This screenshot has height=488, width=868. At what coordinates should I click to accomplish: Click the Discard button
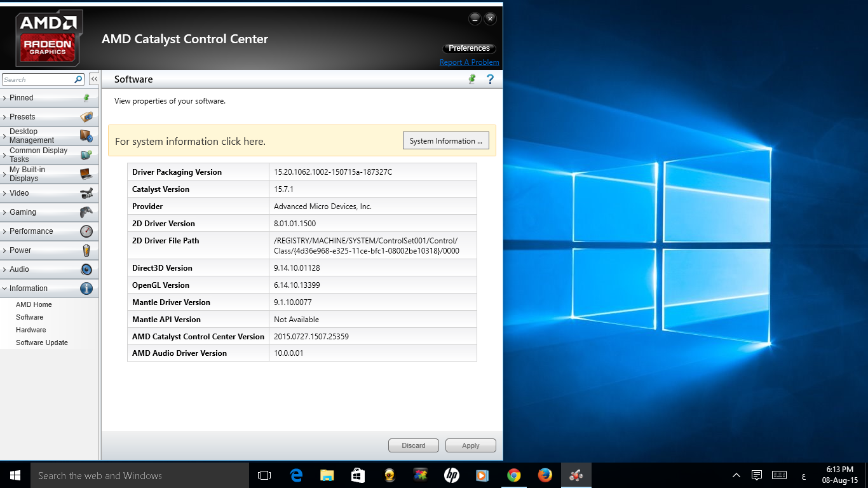(414, 445)
